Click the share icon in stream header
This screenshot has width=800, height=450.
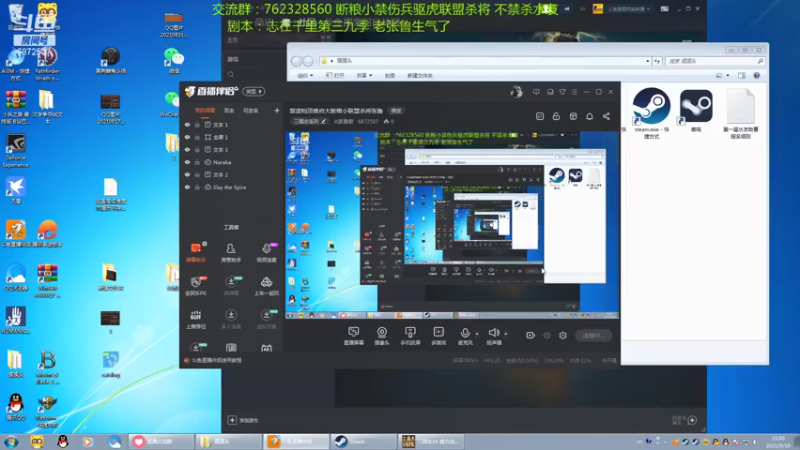[x=606, y=116]
